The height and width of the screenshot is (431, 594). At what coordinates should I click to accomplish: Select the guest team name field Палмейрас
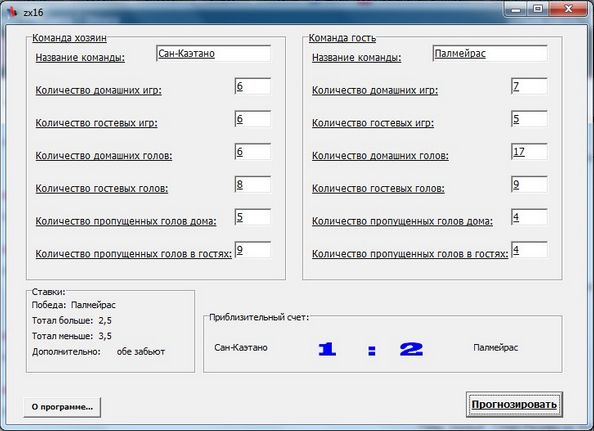(x=490, y=53)
